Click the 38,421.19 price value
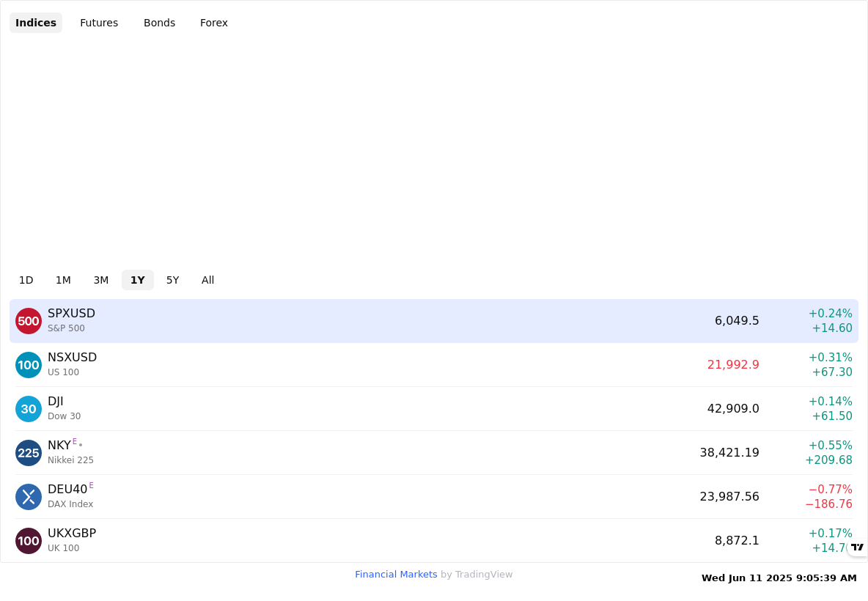The image size is (868, 601). point(729,453)
